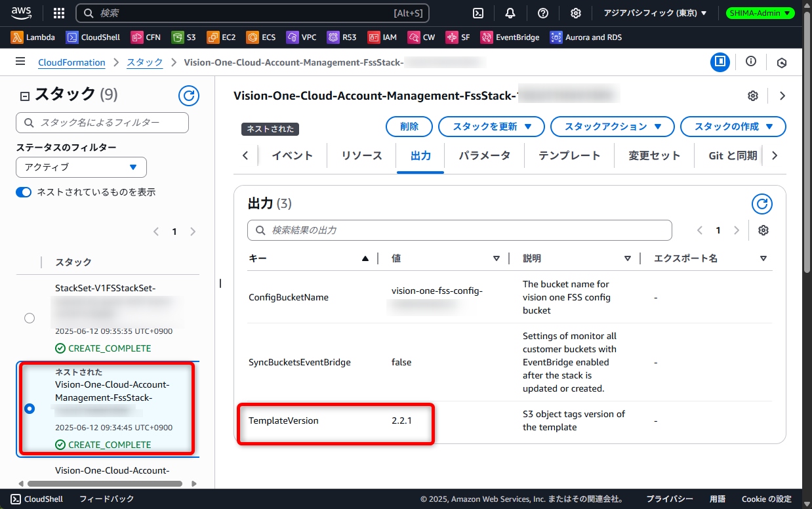Switch to the イベント tab
This screenshot has height=509, width=812.
point(292,156)
